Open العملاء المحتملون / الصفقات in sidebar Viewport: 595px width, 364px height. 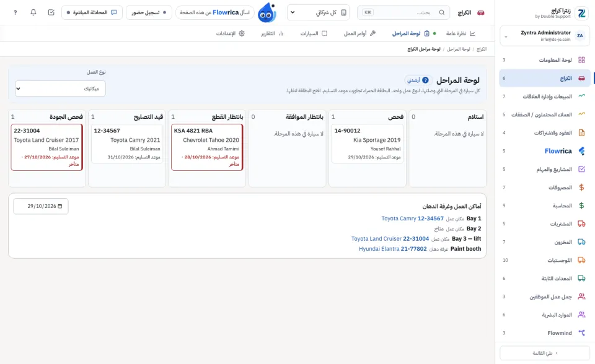click(545, 115)
